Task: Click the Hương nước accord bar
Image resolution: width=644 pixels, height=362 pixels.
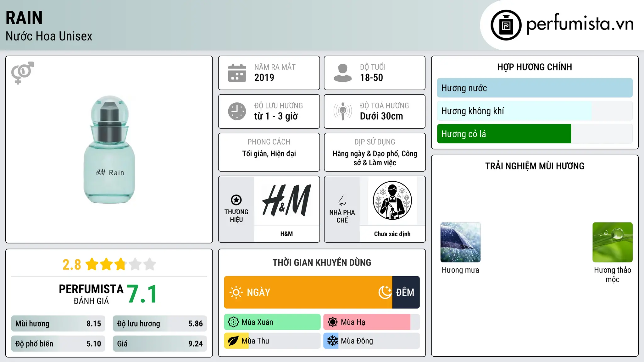Action: coord(535,88)
